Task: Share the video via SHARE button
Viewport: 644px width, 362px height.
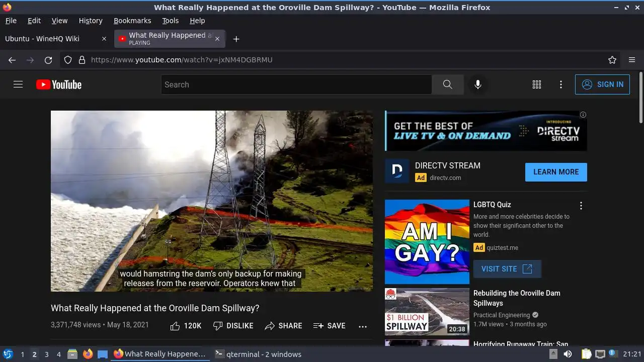Action: [283, 326]
